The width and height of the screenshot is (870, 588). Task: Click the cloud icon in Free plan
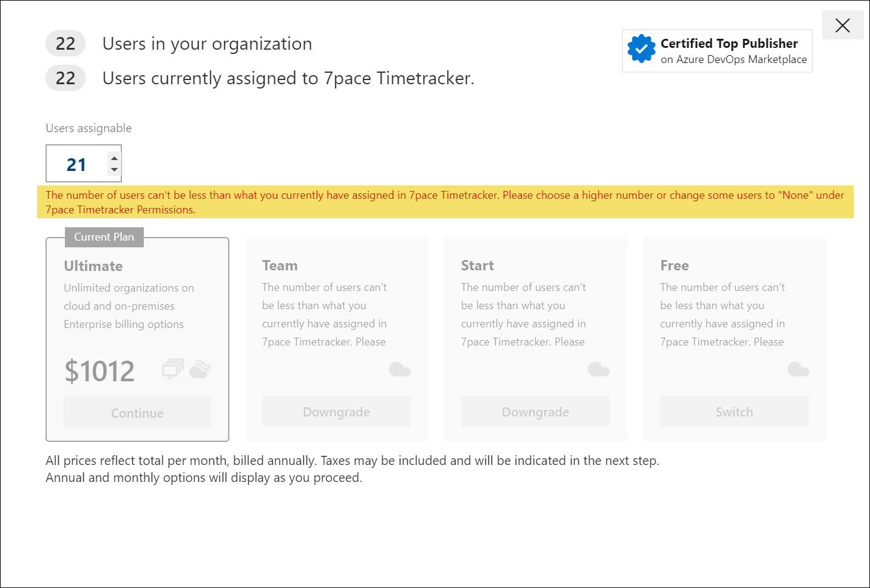click(798, 369)
